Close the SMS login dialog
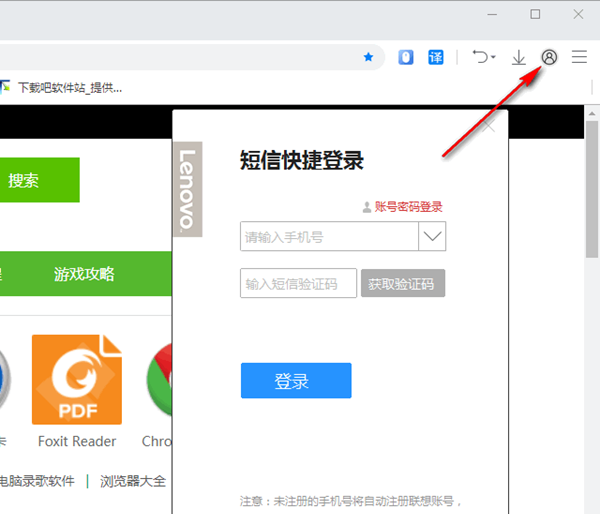Image resolution: width=600 pixels, height=514 pixels. (x=489, y=126)
